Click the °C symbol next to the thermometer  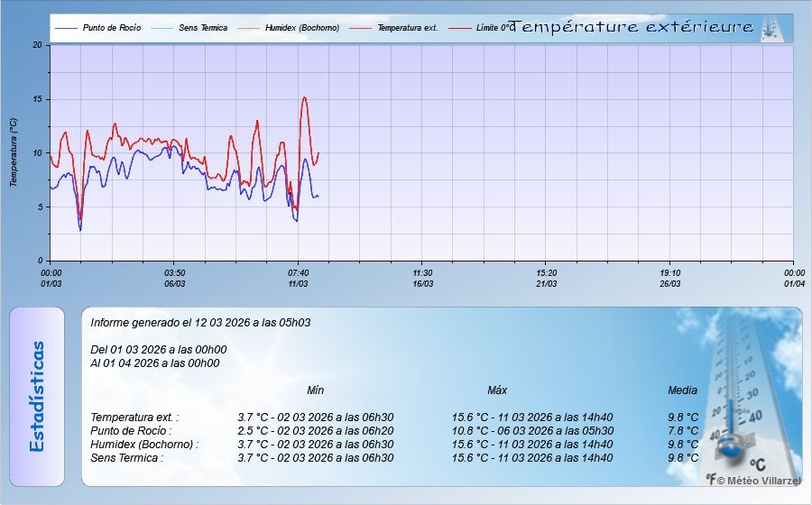click(x=757, y=464)
